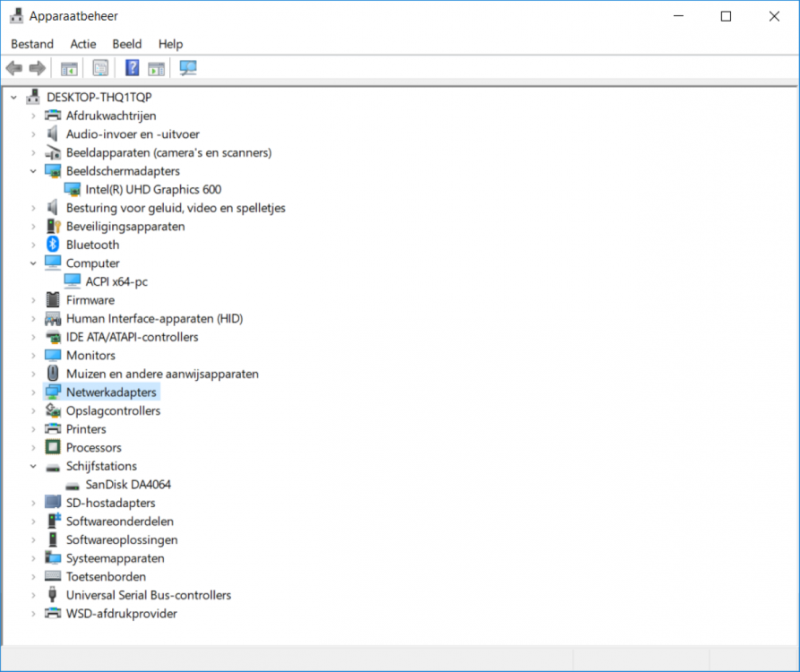800x672 pixels.
Task: Click the Properties toolbar icon
Action: (x=100, y=68)
